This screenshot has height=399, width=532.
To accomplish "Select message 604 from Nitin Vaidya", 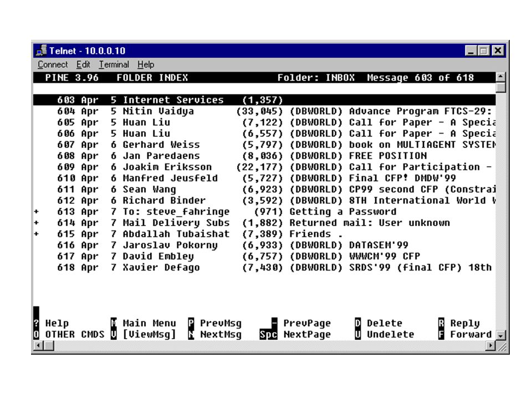I will 264,111.
